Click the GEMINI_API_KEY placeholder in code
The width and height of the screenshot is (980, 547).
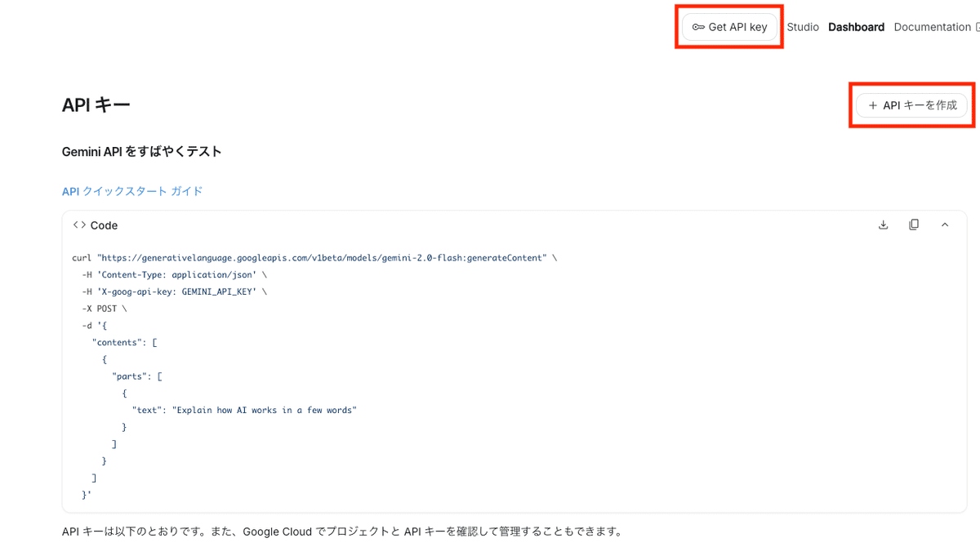(x=216, y=291)
